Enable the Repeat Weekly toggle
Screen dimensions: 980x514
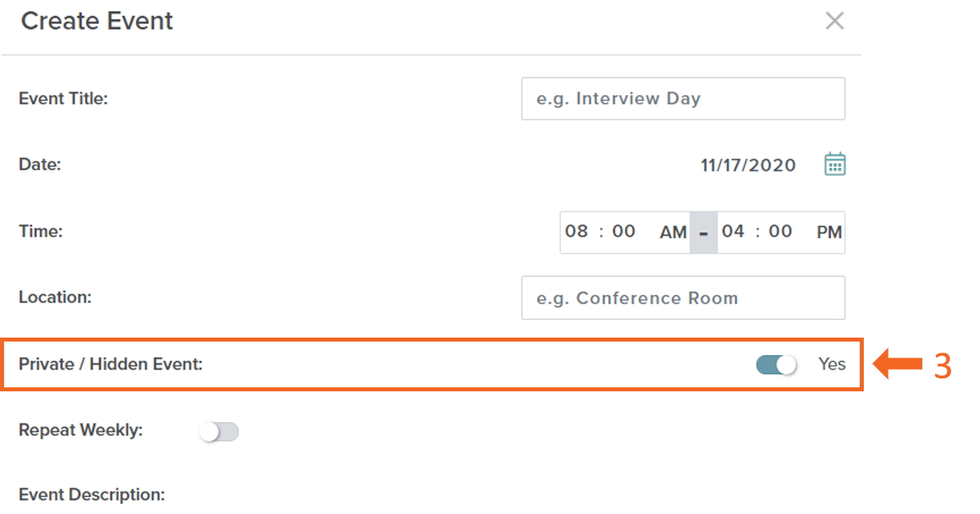click(x=219, y=432)
